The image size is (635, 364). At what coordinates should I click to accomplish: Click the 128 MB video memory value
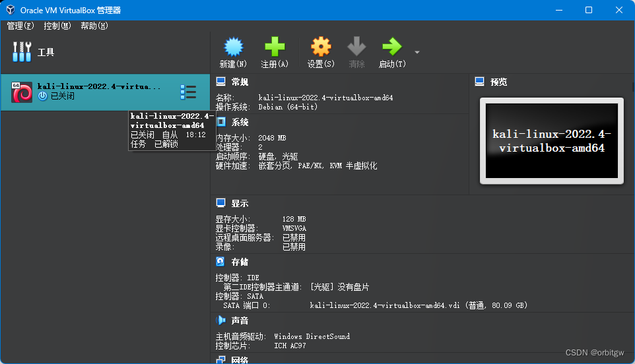point(294,219)
